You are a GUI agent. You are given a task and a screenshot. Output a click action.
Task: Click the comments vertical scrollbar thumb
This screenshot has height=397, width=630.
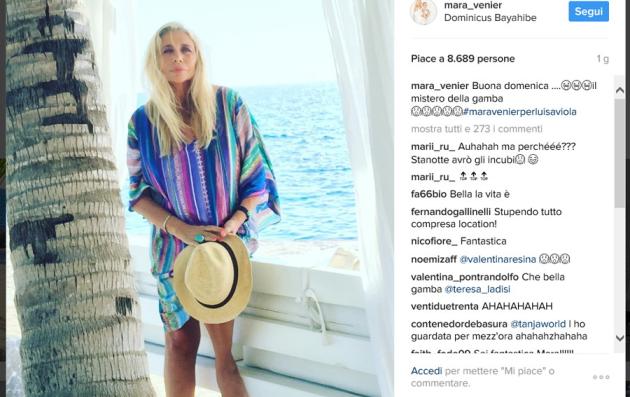point(620,153)
